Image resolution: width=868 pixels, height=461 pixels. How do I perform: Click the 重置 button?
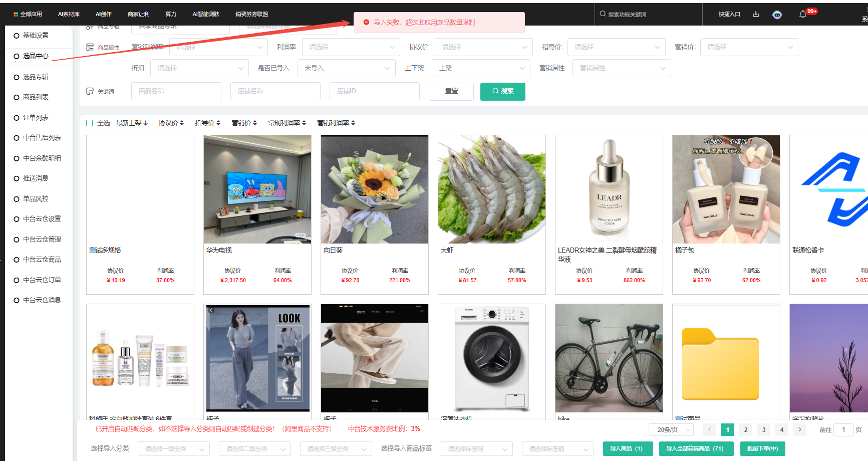pos(451,91)
